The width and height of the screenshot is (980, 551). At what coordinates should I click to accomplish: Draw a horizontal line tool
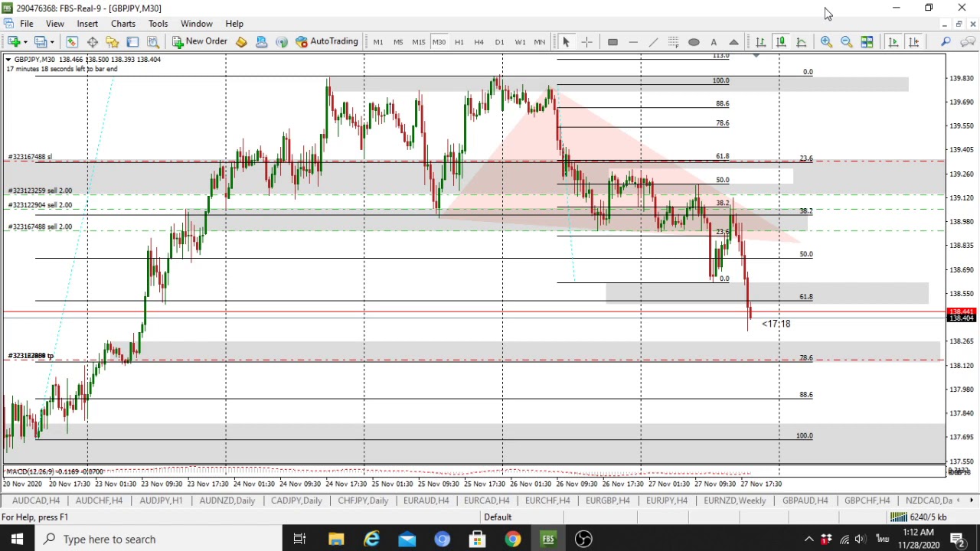point(633,42)
